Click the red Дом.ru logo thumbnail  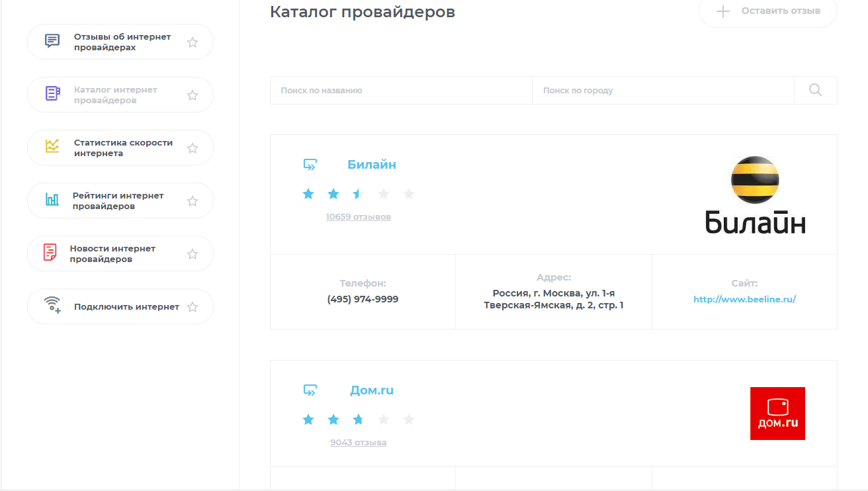777,414
